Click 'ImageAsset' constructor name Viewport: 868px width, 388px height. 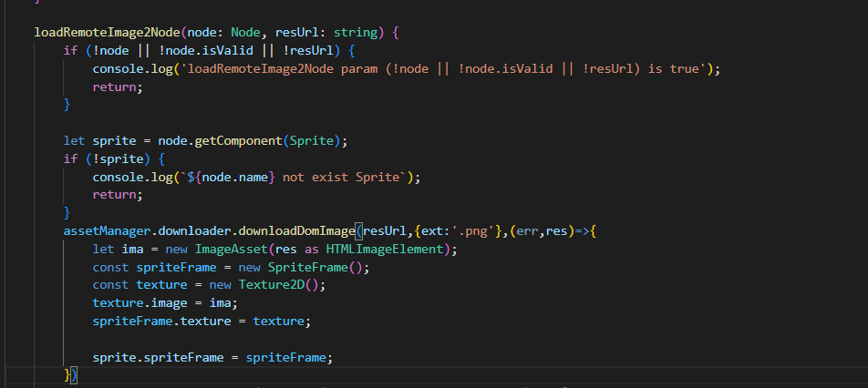232,250
